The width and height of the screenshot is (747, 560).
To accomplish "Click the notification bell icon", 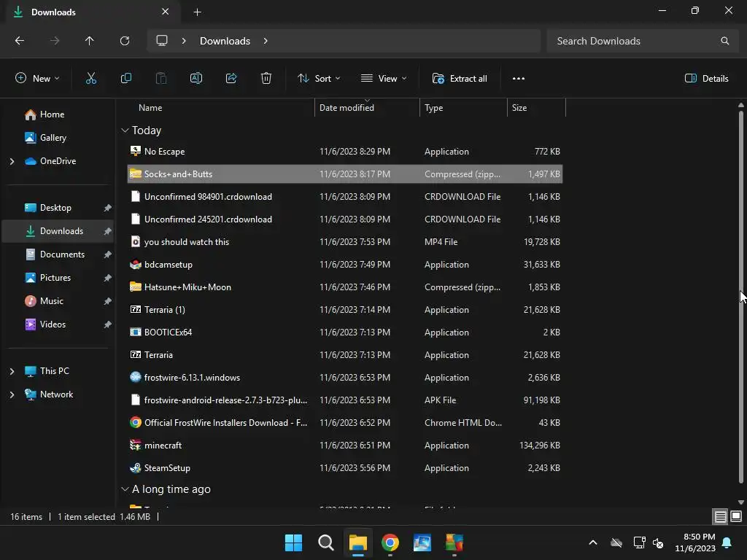I will click(727, 542).
